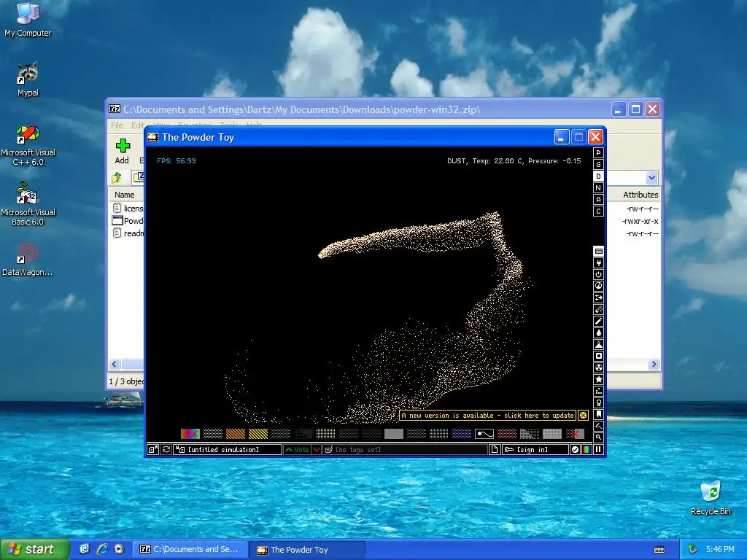
Task: Vote up the simulation
Action: point(298,449)
